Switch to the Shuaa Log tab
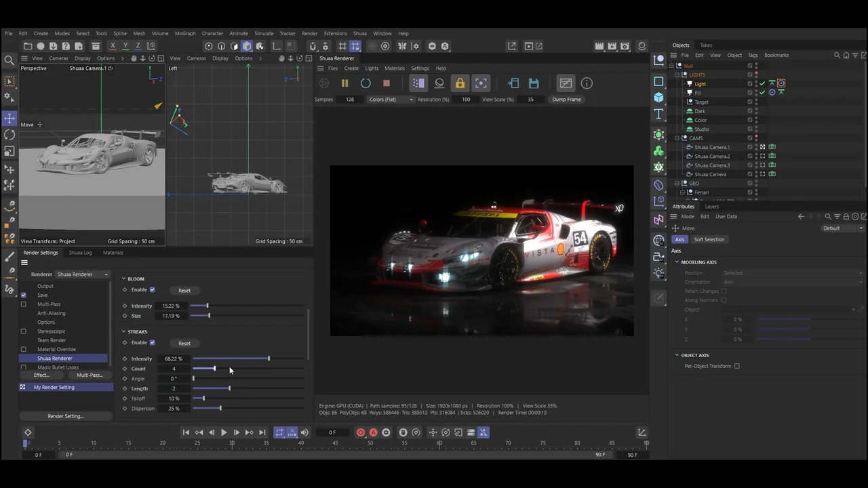This screenshot has height=488, width=868. [80, 253]
